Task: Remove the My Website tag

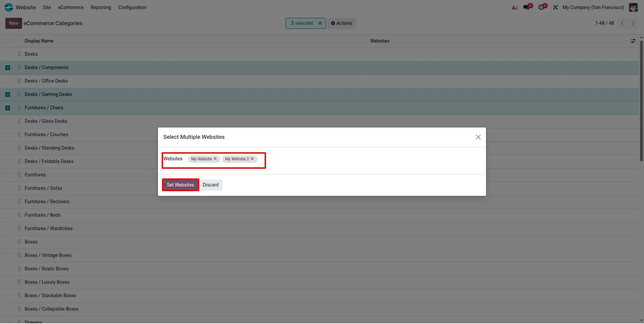Action: coord(215,159)
